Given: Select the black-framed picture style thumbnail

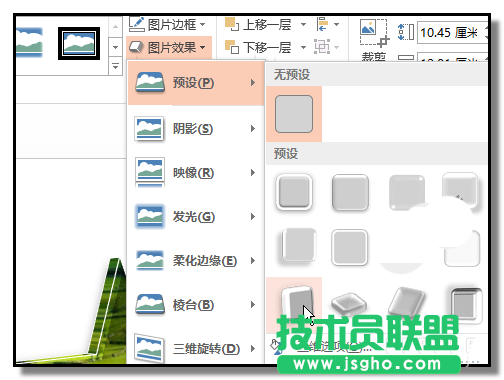Looking at the screenshot, I should pos(79,44).
